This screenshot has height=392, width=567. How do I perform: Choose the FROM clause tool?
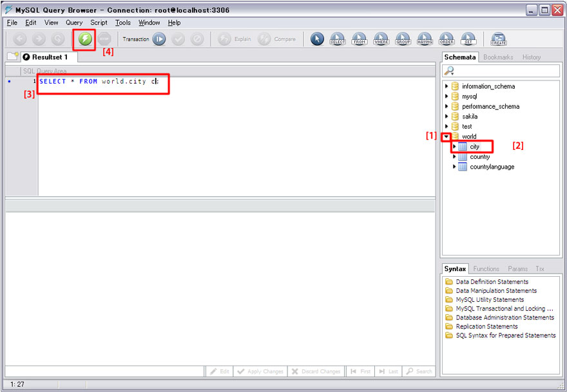[x=360, y=39]
